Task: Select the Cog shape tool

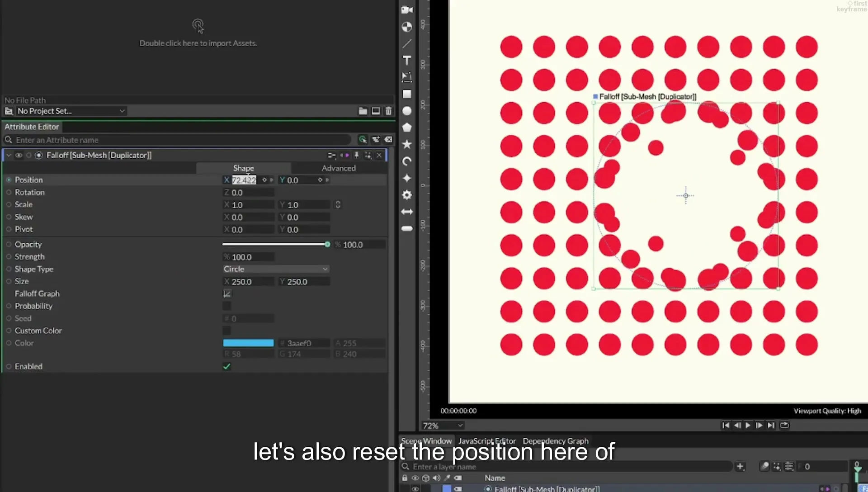Action: [407, 195]
